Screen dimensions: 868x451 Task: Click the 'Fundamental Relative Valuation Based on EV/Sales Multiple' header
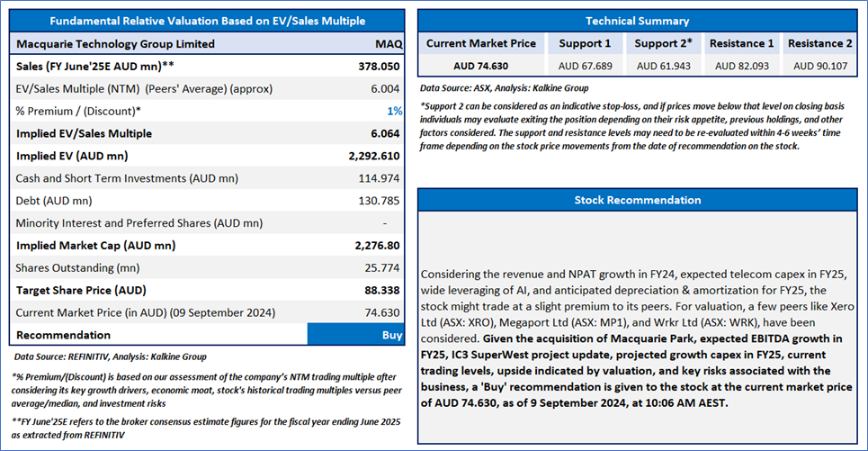point(207,21)
